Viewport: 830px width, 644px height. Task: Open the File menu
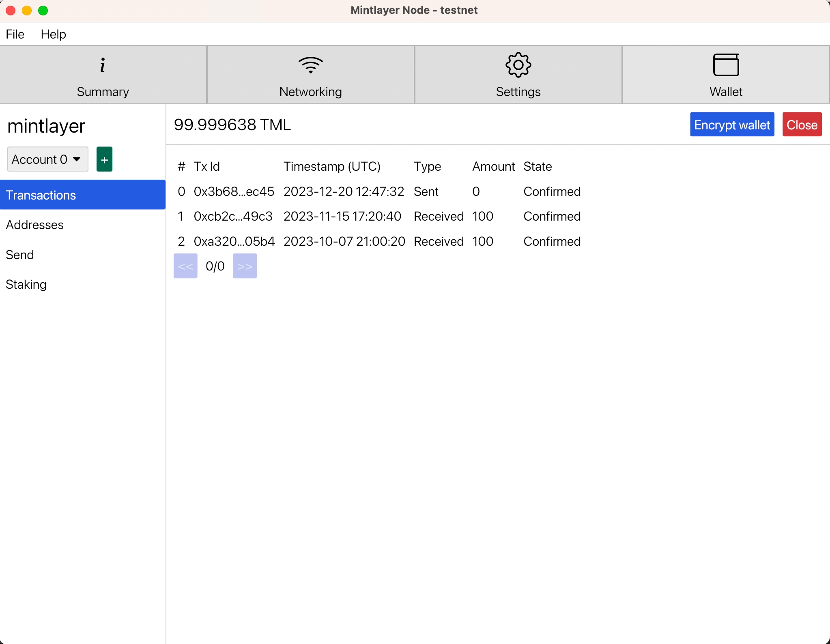[15, 34]
